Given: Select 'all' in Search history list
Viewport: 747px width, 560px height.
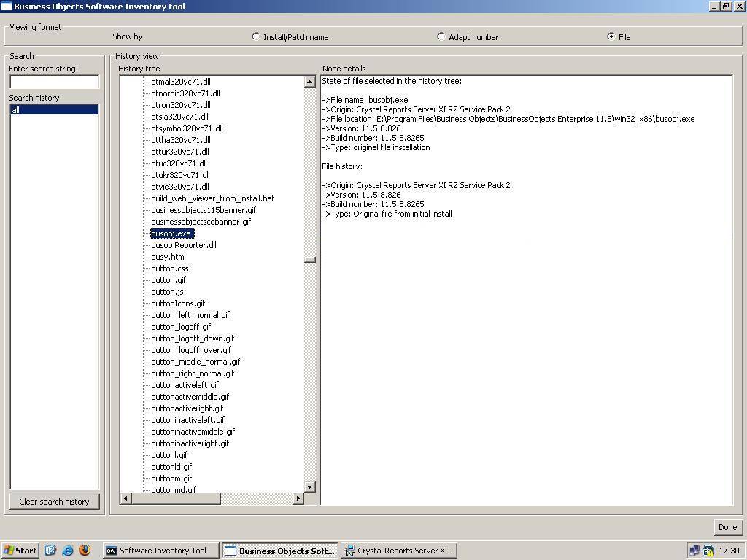Looking at the screenshot, I should [54, 110].
